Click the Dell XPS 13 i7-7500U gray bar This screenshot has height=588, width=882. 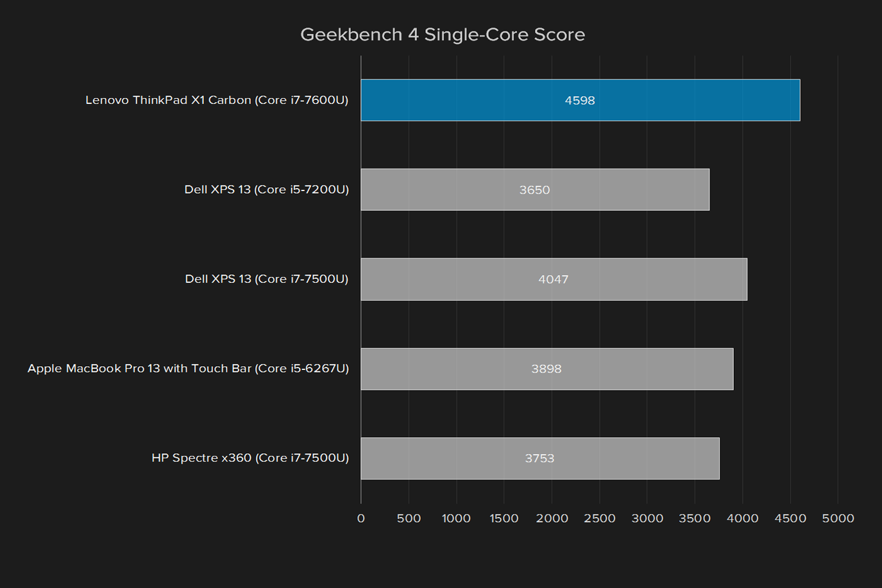pyautogui.click(x=554, y=279)
